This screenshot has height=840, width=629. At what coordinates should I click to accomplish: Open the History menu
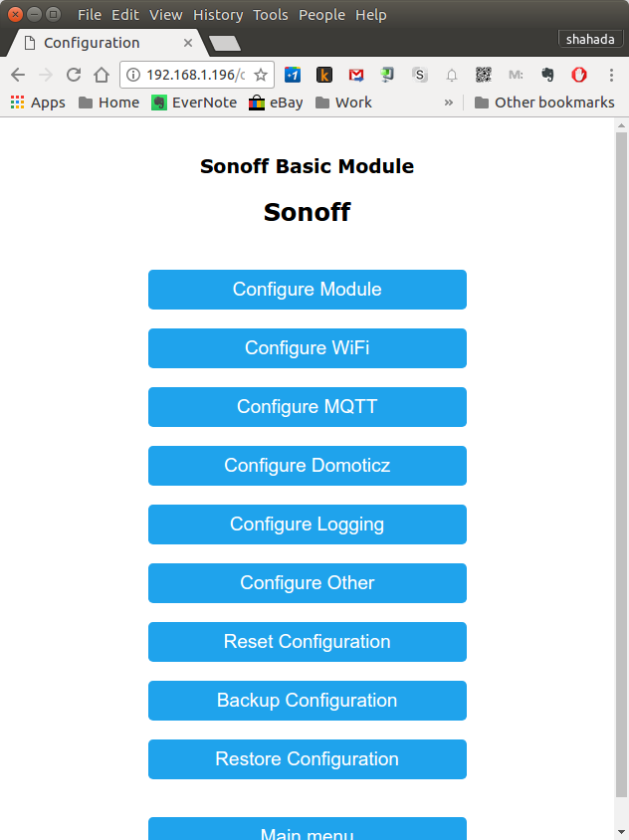[218, 15]
